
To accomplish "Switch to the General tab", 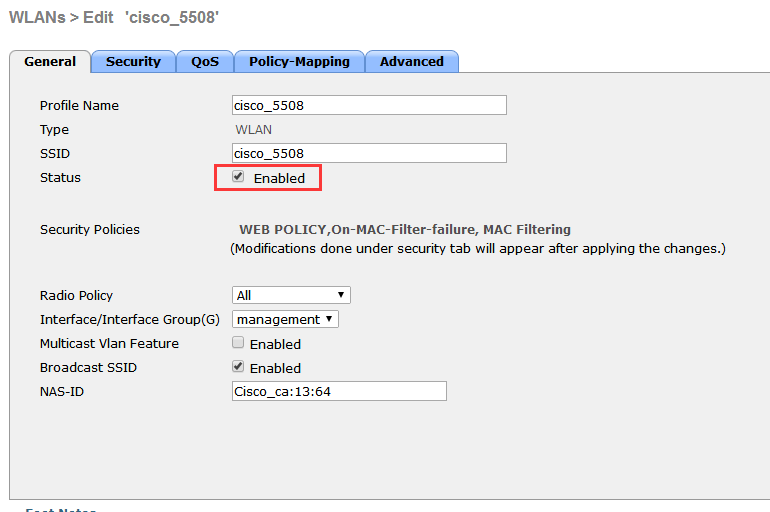I will coord(50,62).
